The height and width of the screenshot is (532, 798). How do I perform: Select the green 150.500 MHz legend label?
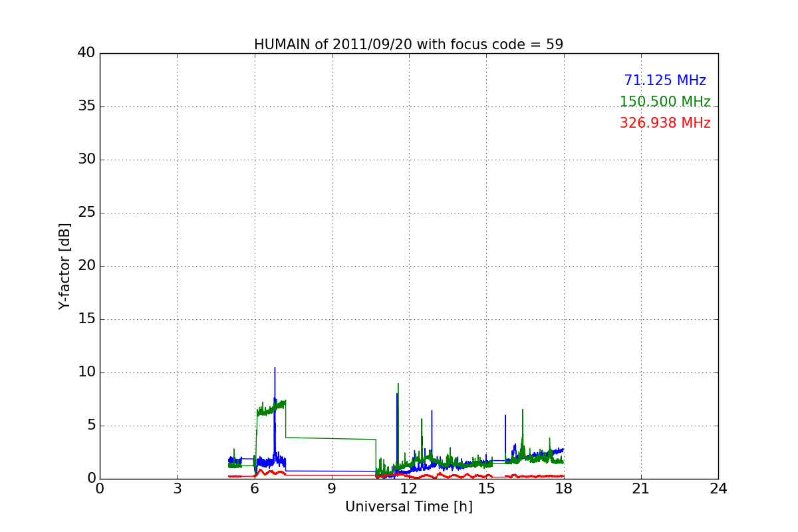click(665, 102)
